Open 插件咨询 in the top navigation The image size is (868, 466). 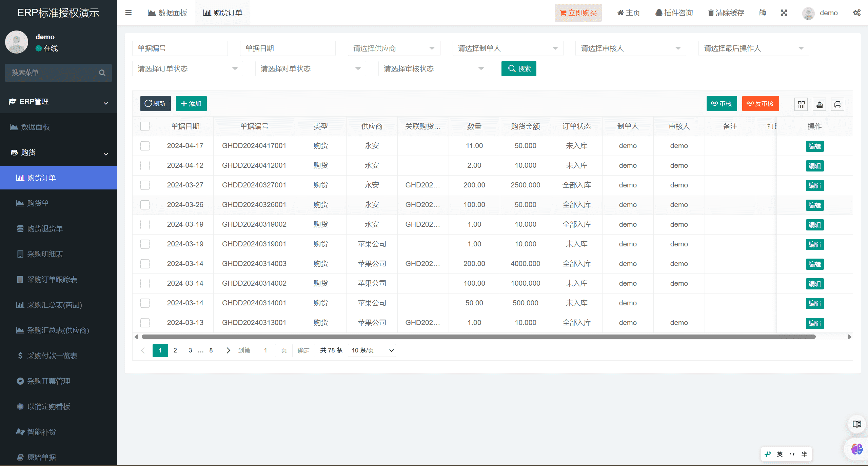[674, 13]
